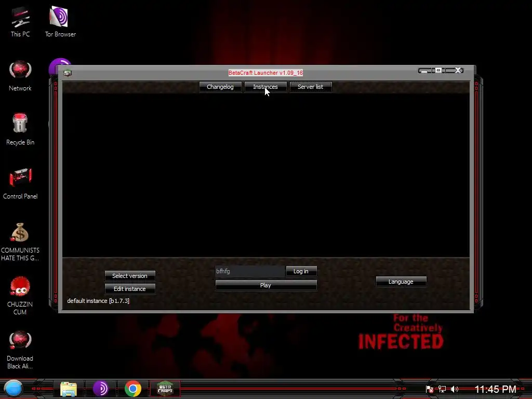
Task: Click the BetaCraft icon in title bar
Action: (68, 73)
